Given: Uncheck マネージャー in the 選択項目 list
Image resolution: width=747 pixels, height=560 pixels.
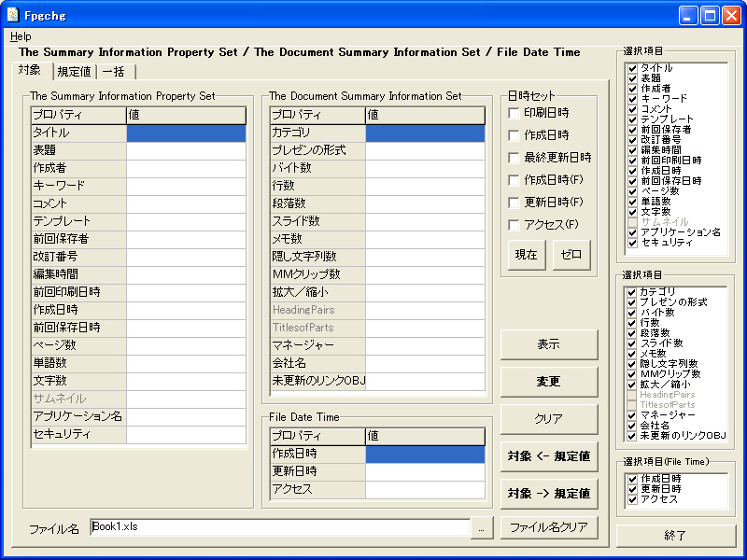Looking at the screenshot, I should 632,415.
